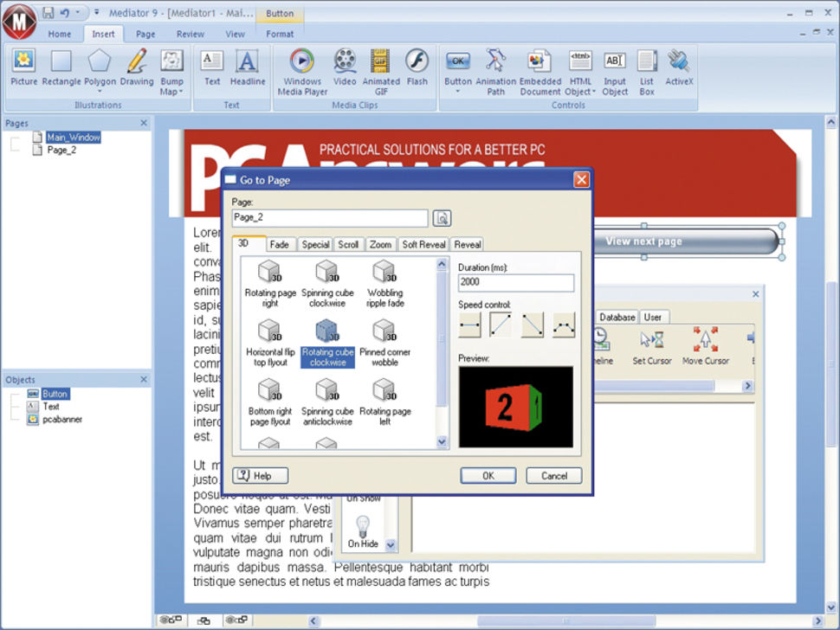
Task: Insert a Flash object
Action: [x=417, y=67]
